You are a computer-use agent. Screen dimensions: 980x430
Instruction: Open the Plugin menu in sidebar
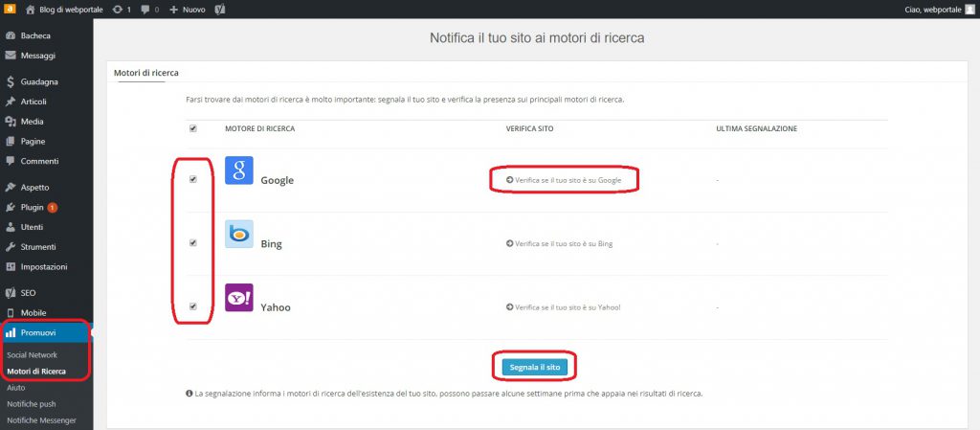(33, 207)
